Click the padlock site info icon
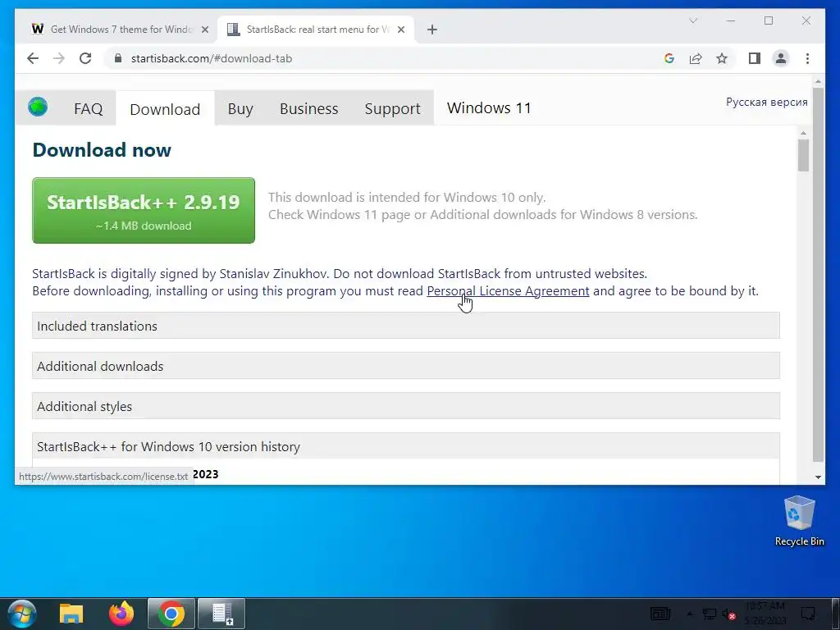 (x=118, y=58)
